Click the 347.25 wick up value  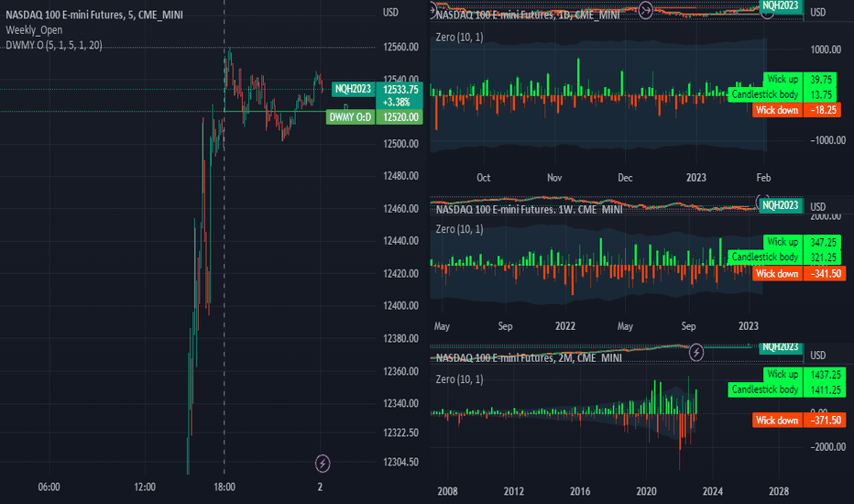tap(824, 242)
